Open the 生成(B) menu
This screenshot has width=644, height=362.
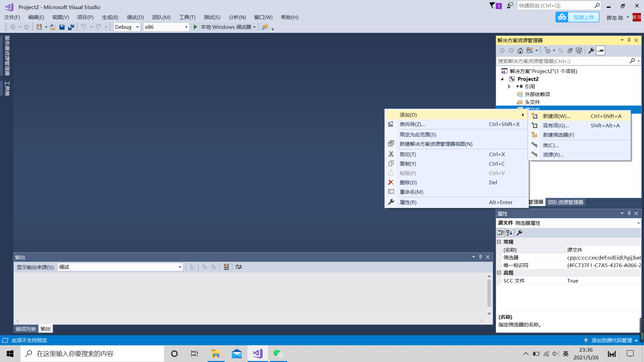[x=110, y=17]
